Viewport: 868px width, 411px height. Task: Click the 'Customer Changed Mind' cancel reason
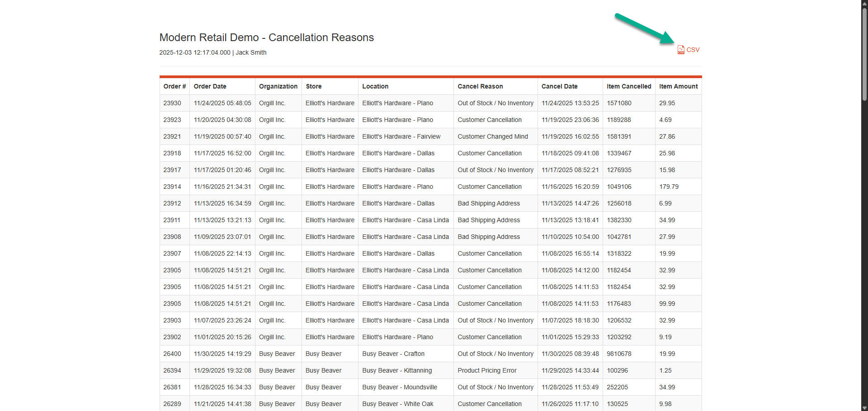point(493,136)
